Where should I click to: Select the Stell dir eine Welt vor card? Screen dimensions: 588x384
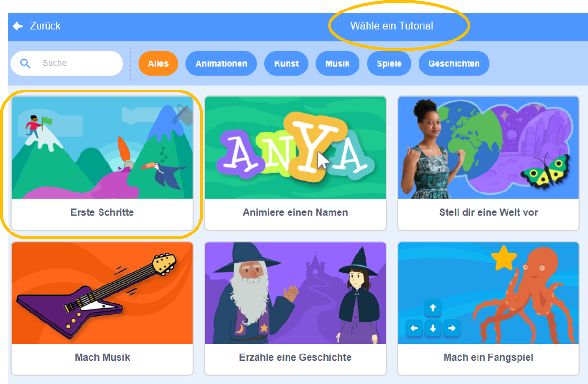pyautogui.click(x=488, y=163)
